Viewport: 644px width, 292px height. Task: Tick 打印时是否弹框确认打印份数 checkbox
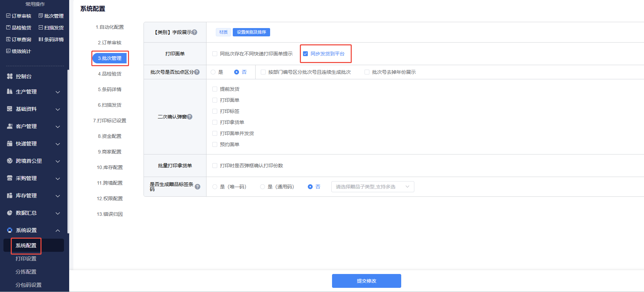click(215, 166)
